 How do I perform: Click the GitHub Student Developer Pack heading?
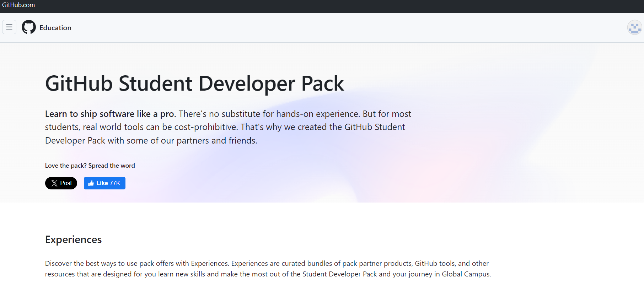194,84
